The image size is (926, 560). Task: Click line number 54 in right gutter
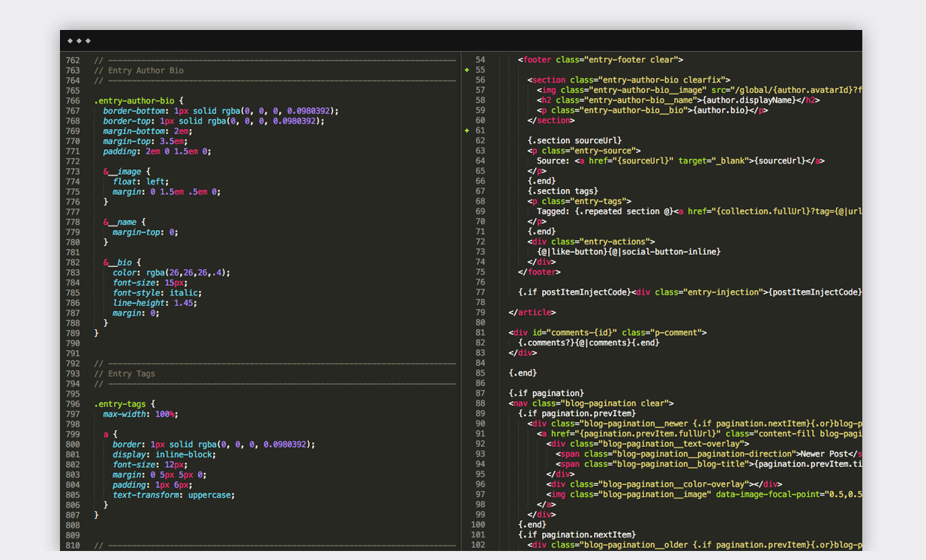pyautogui.click(x=481, y=60)
